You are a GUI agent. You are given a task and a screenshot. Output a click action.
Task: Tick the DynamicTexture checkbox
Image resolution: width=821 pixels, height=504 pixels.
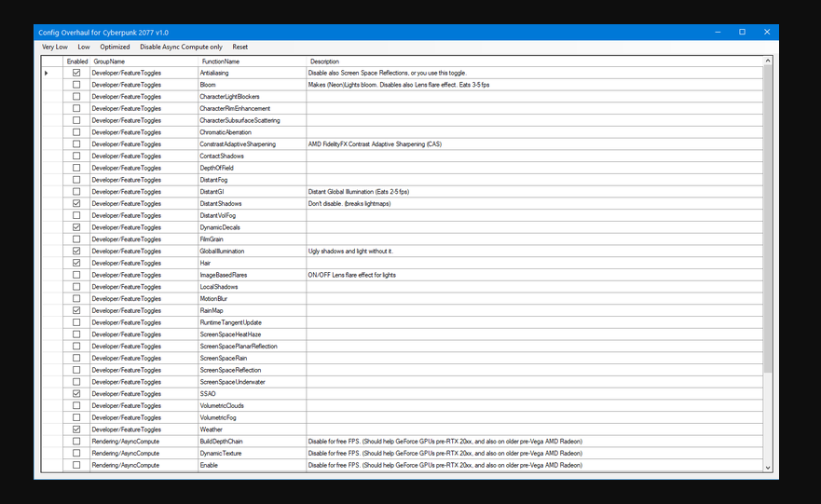pos(76,454)
